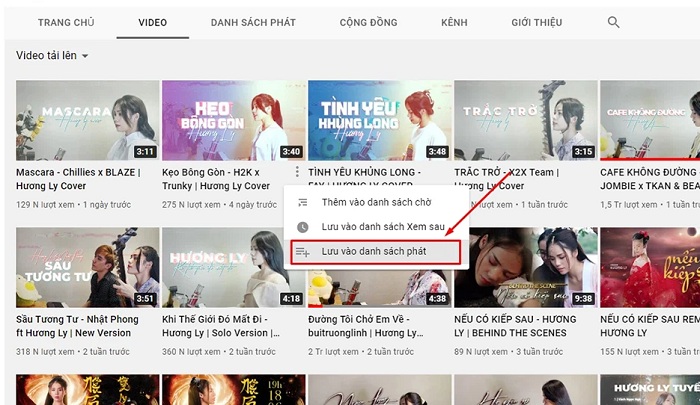Go to CỘNG ĐỒNG tab
700x405 pixels.
[x=368, y=22]
